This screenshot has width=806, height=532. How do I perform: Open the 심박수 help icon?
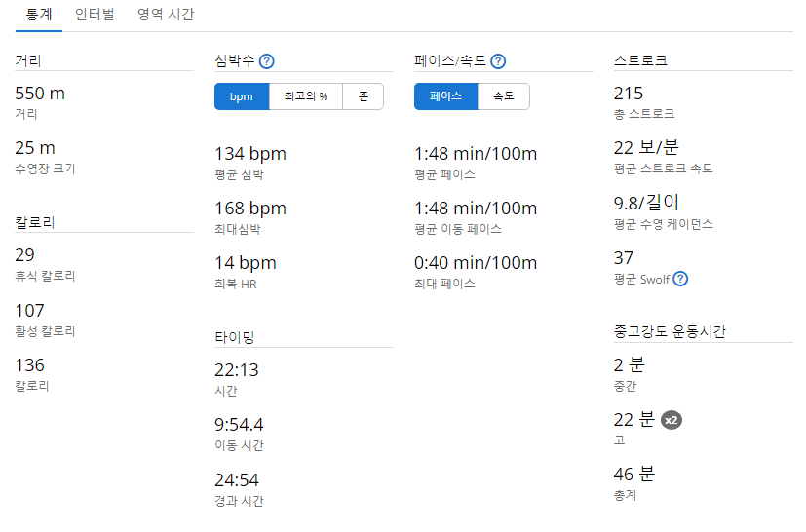pos(266,61)
